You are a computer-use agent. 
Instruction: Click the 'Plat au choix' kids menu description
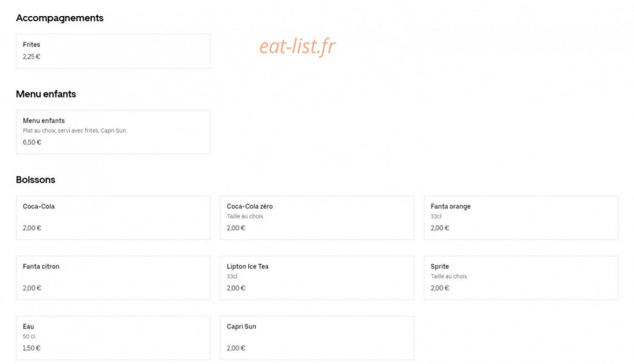(75, 131)
